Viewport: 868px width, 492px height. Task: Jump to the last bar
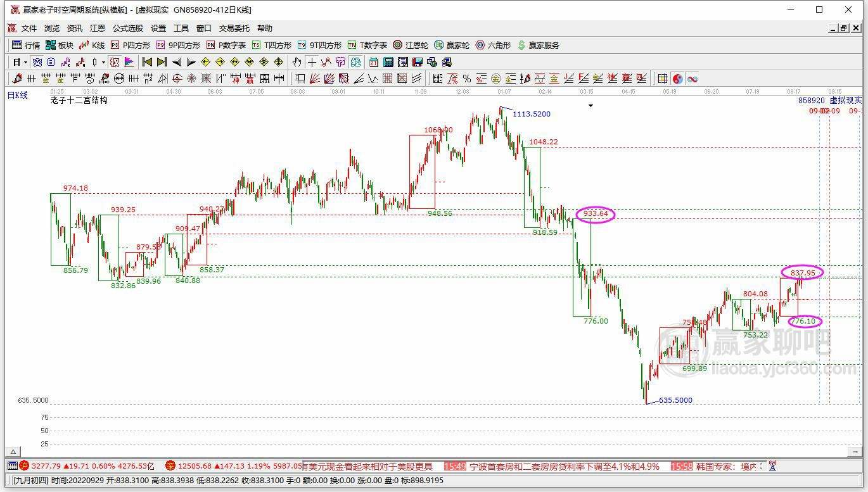(x=162, y=62)
